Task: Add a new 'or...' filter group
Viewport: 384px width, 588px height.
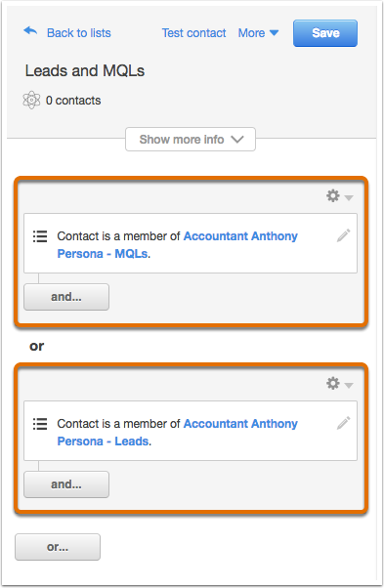Action: tap(58, 547)
